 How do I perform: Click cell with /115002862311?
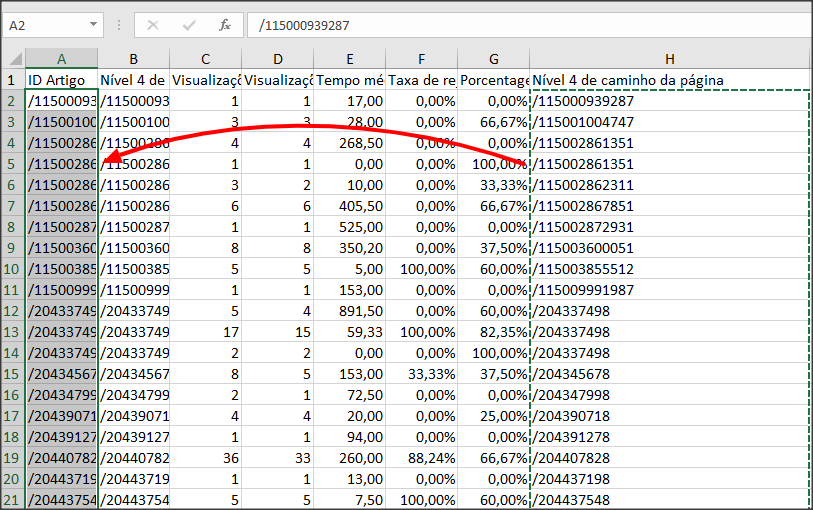pos(670,185)
